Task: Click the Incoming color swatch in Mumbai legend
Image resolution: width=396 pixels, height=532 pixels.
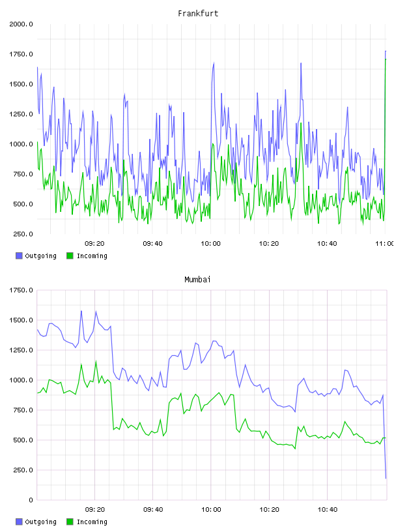Action: click(70, 522)
